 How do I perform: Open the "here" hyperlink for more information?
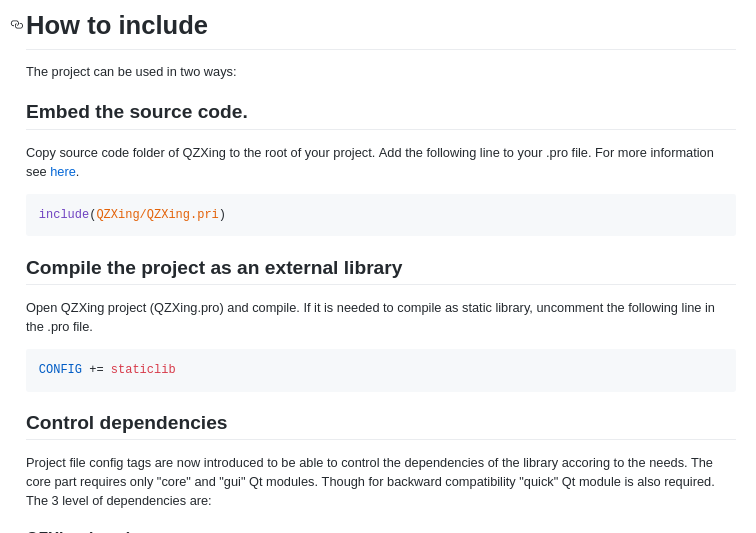click(63, 172)
